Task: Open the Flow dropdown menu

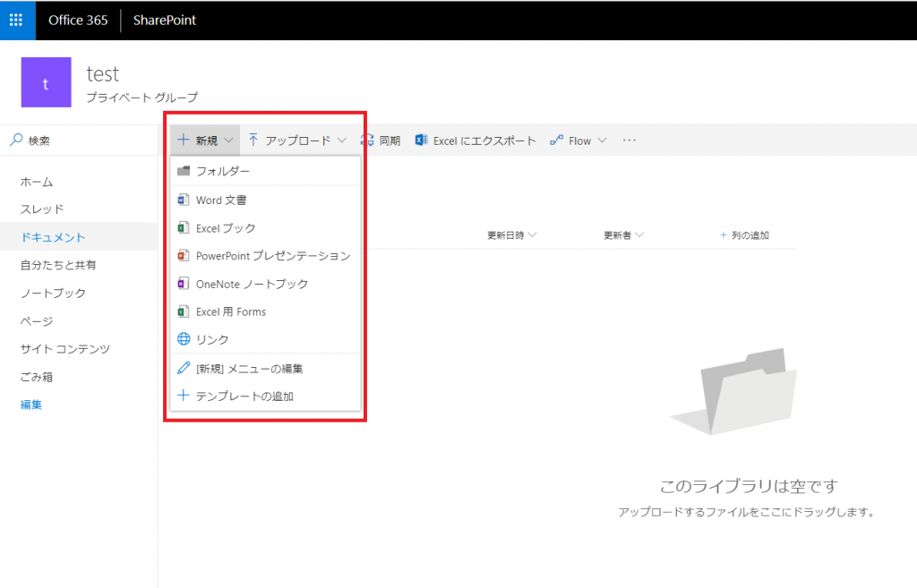Action: [x=578, y=141]
